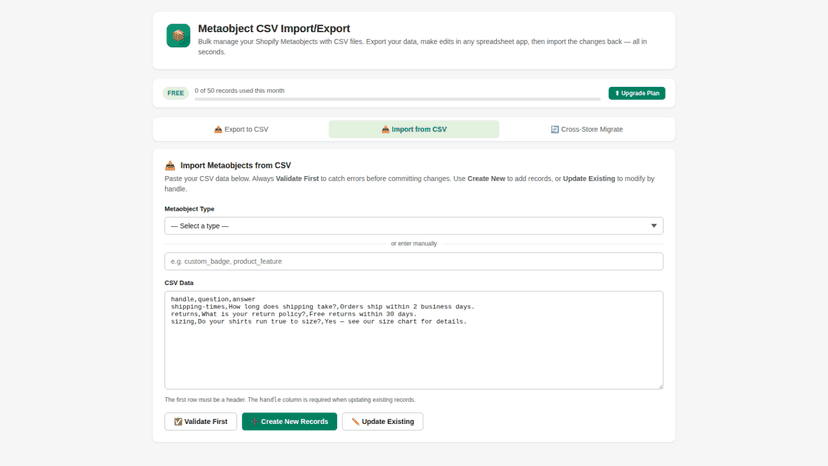Switch to the Export to CSV tab
This screenshot has width=828, height=466.
pyautogui.click(x=241, y=129)
